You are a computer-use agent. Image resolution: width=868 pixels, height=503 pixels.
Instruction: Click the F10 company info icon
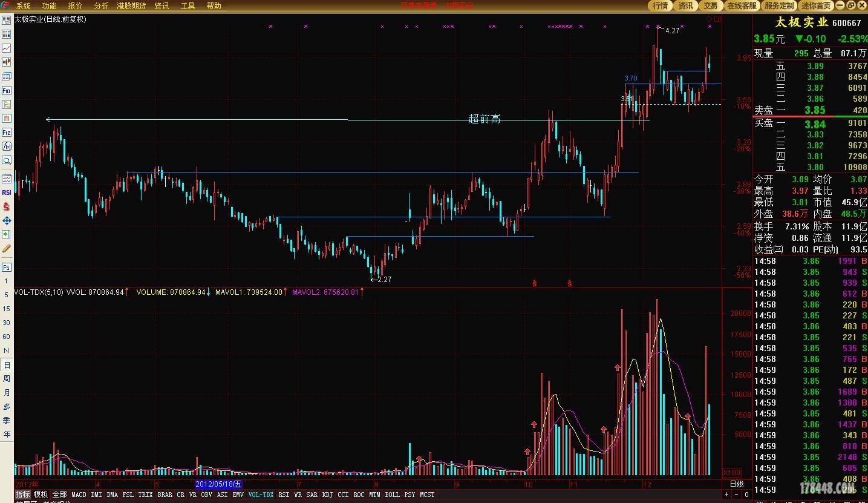pyautogui.click(x=7, y=90)
